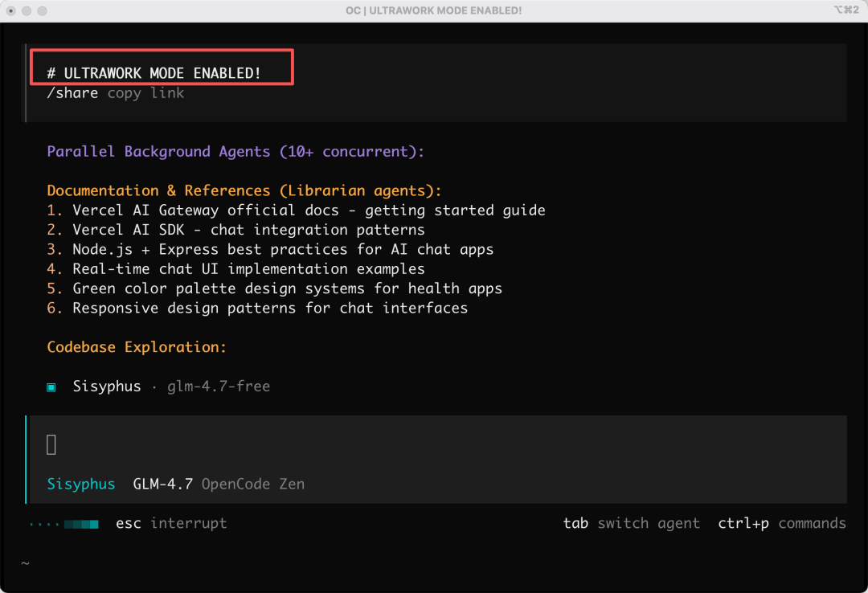
Task: Click the cursor block in the input area
Action: [x=50, y=444]
